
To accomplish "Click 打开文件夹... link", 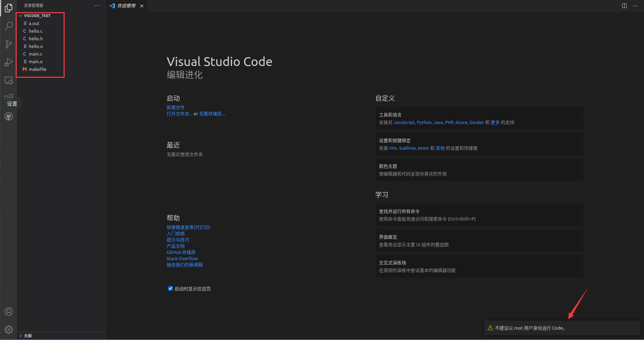I will pos(179,114).
